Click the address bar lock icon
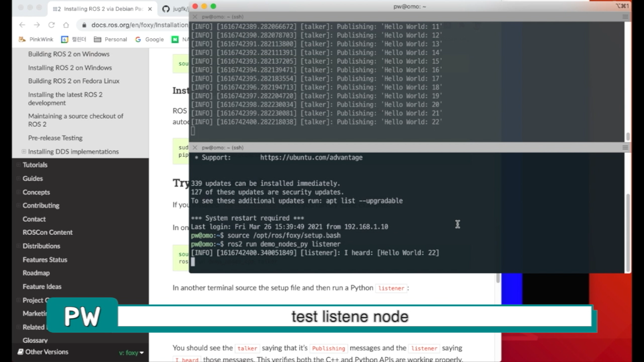This screenshot has width=644, height=362. click(x=84, y=25)
